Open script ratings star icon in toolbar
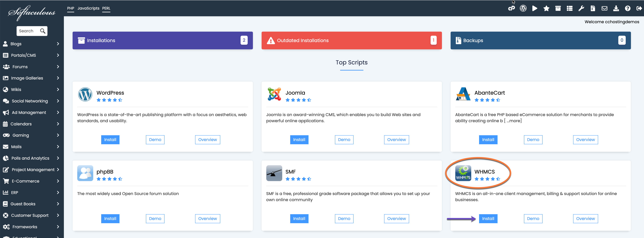 (546, 9)
